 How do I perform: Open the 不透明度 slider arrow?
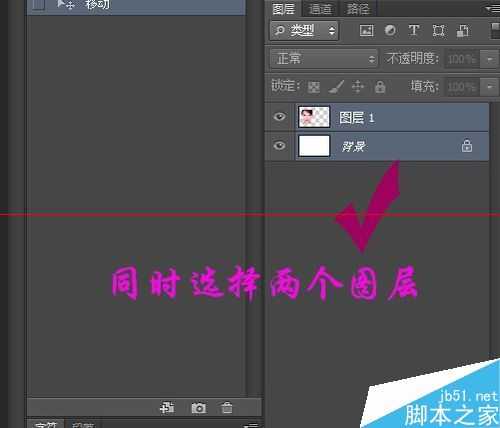(x=489, y=59)
